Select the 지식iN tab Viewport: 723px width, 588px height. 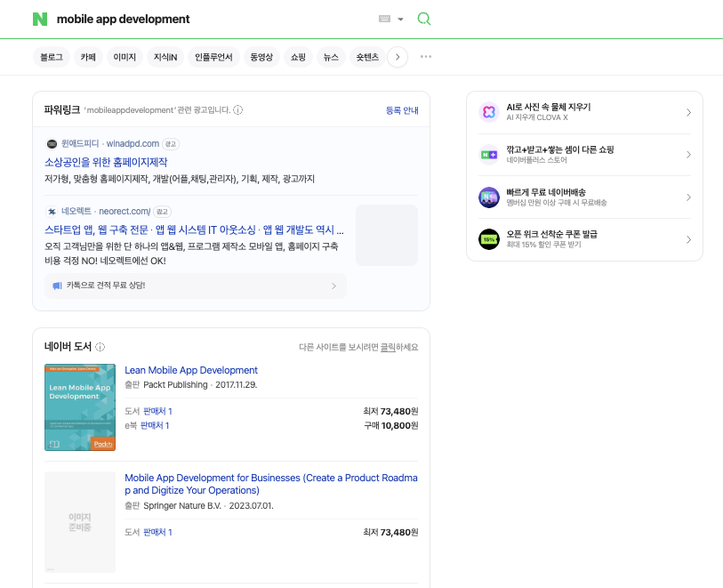[x=165, y=57]
